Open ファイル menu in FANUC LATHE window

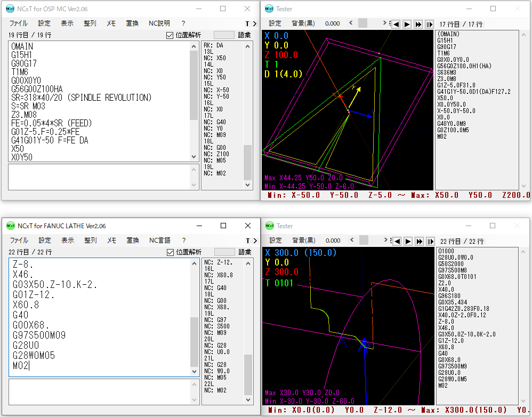(x=19, y=240)
